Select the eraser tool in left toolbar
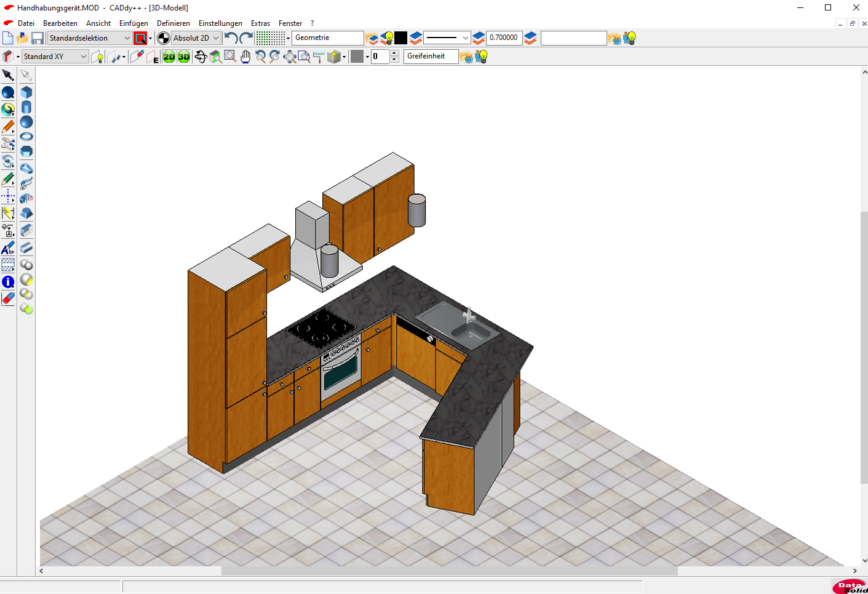 [8, 299]
